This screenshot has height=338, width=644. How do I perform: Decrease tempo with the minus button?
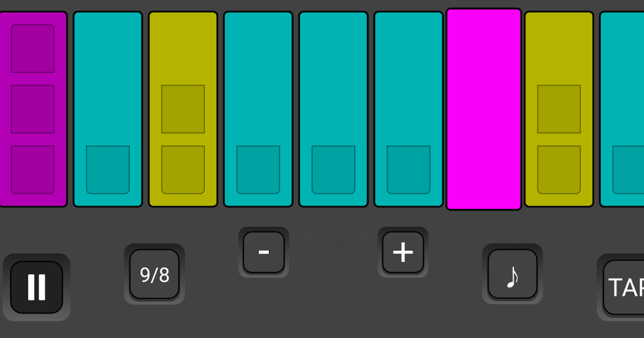[264, 252]
